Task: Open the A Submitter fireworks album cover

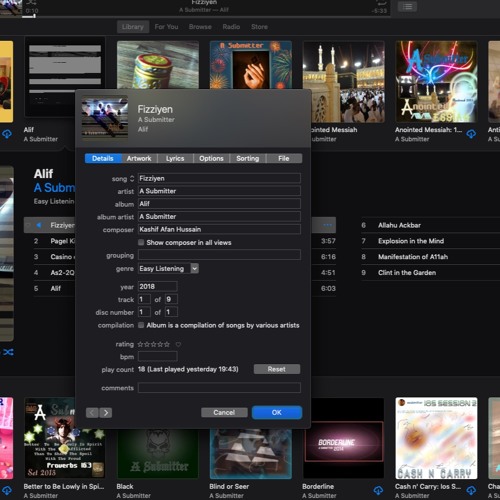Action: tap(251, 65)
